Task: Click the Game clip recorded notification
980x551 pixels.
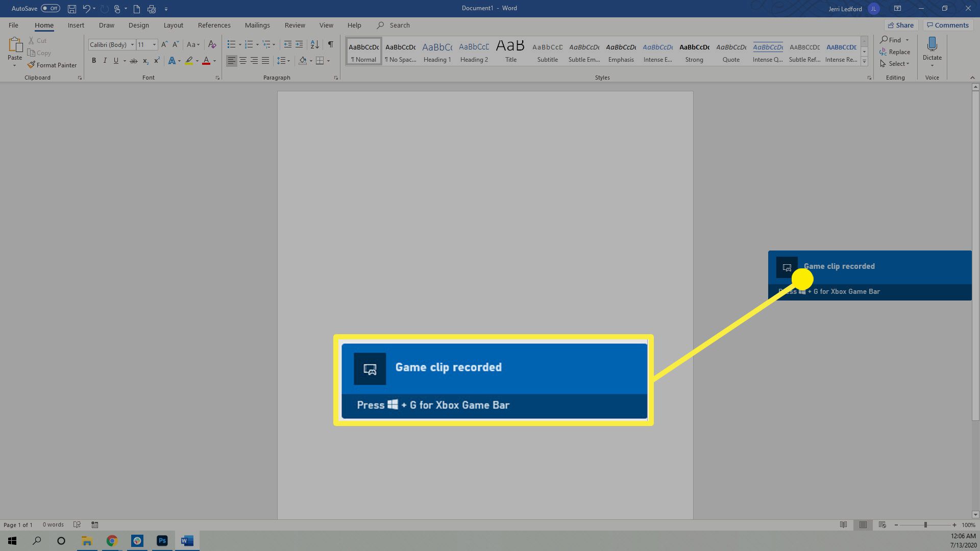Action: (x=870, y=275)
